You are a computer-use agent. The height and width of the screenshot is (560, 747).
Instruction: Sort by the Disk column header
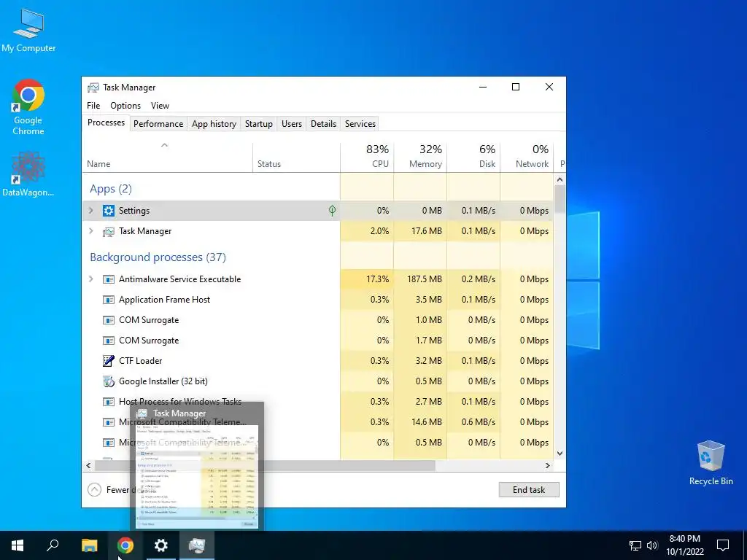473,157
